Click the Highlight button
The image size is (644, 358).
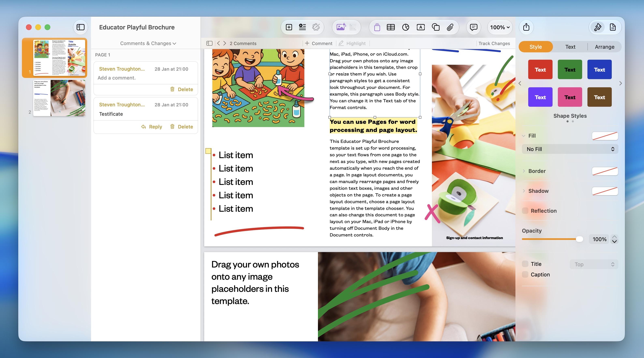352,43
